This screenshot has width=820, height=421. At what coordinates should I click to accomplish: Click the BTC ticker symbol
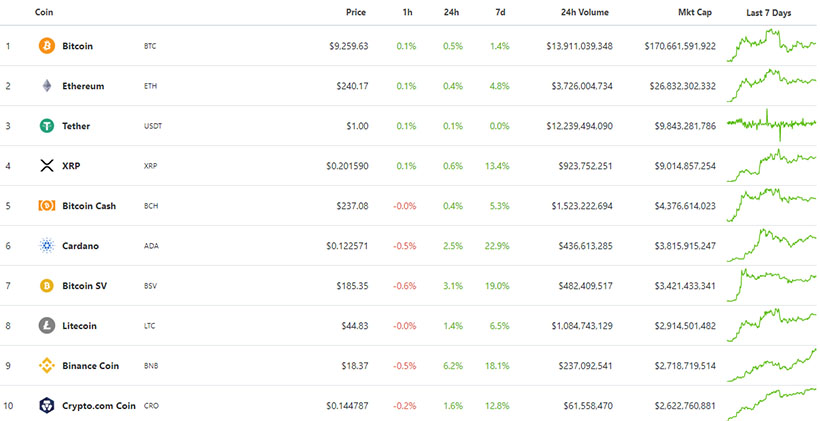click(150, 46)
